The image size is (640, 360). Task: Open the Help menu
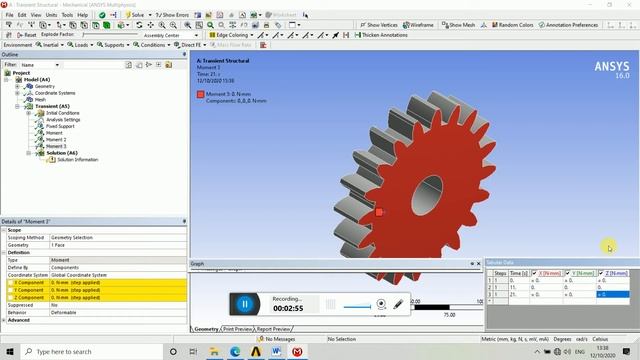click(x=82, y=15)
